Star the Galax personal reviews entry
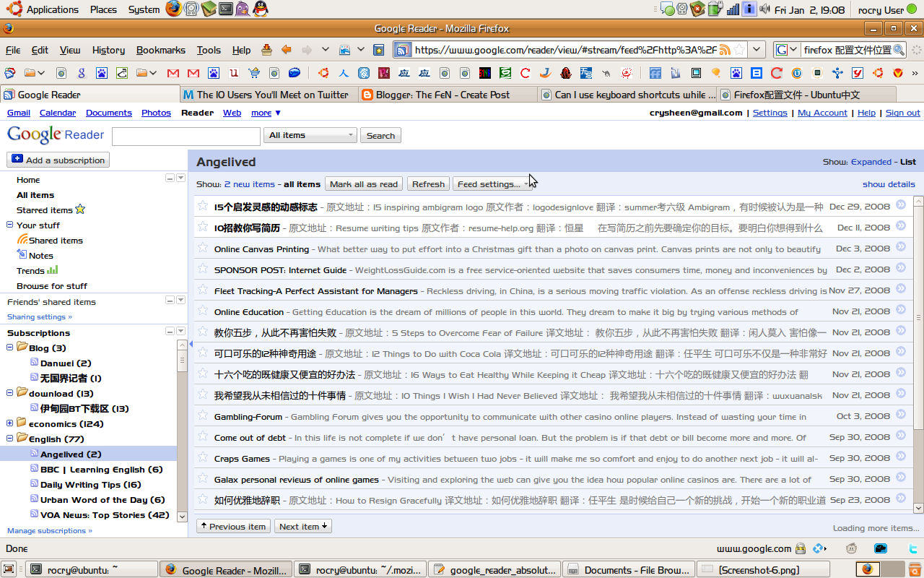This screenshot has height=578, width=924. tap(203, 478)
